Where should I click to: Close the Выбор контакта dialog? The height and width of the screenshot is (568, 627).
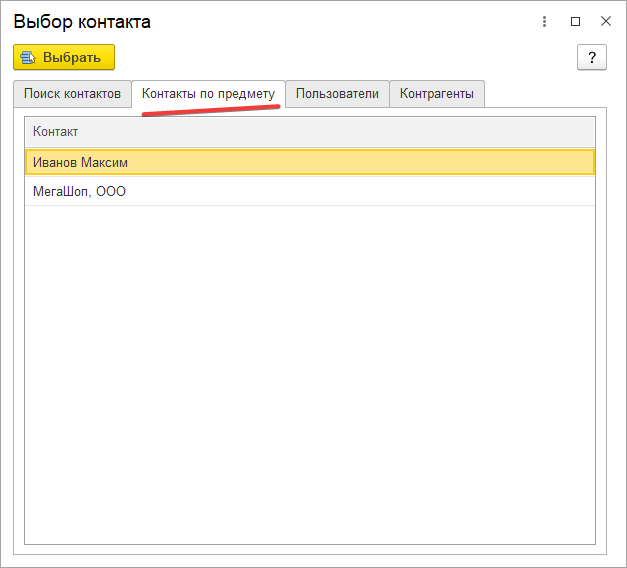pyautogui.click(x=605, y=21)
